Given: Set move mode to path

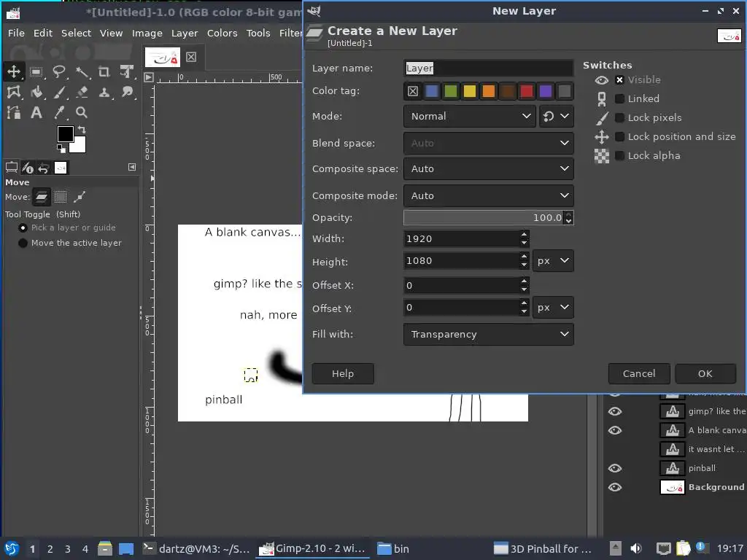Looking at the screenshot, I should tap(80, 197).
